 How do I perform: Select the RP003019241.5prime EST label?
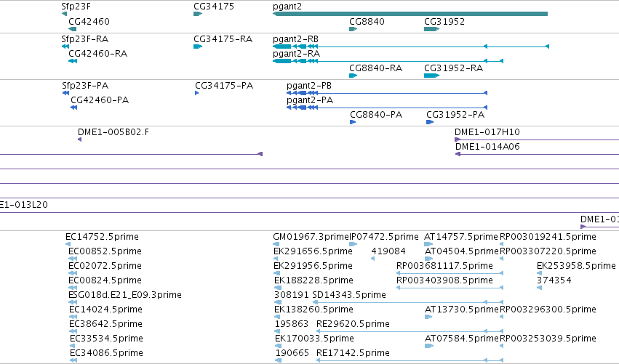[x=548, y=237]
